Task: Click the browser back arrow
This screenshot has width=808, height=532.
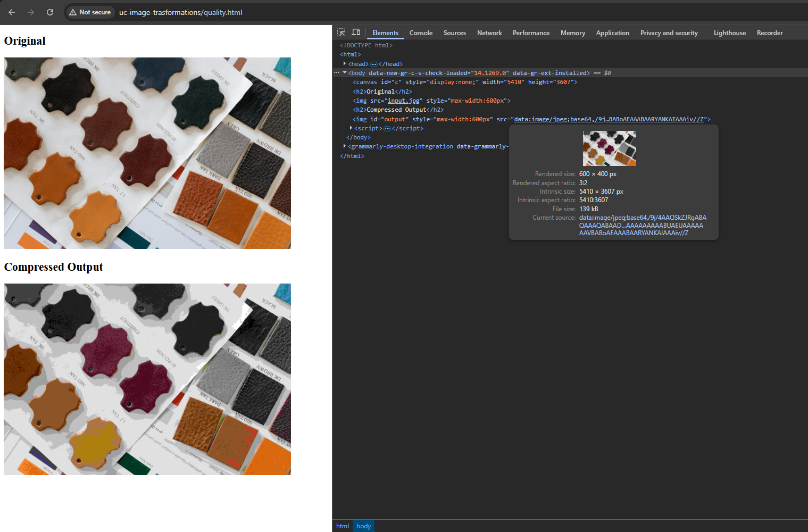Action: [11, 12]
